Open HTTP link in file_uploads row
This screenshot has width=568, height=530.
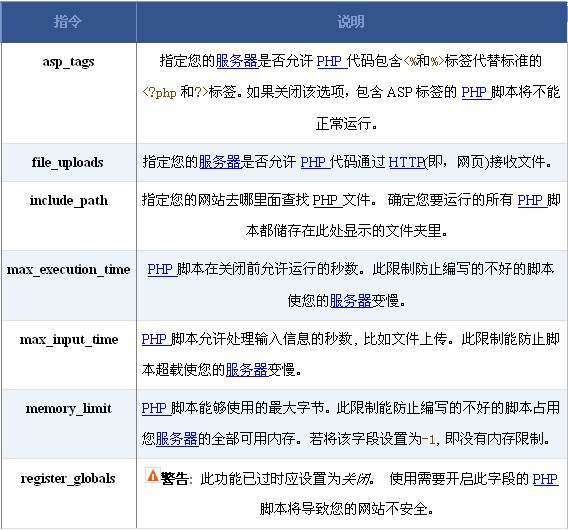(x=406, y=162)
